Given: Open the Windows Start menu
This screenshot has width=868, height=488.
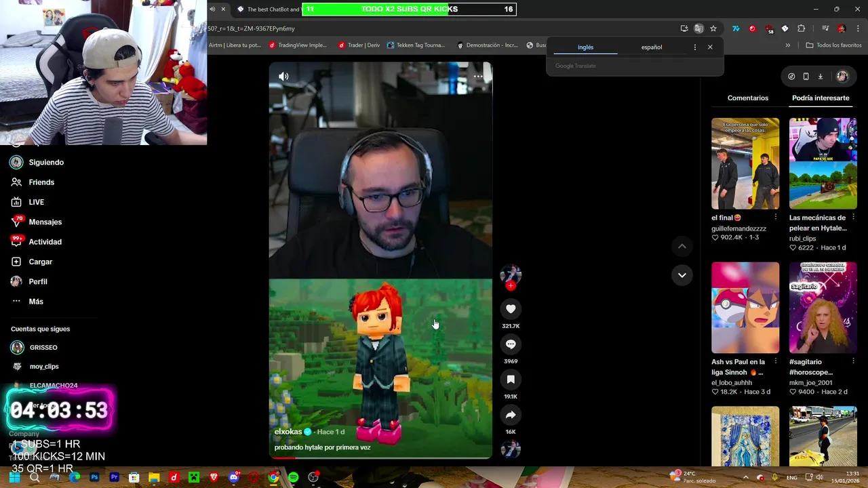Looking at the screenshot, I should 14,477.
